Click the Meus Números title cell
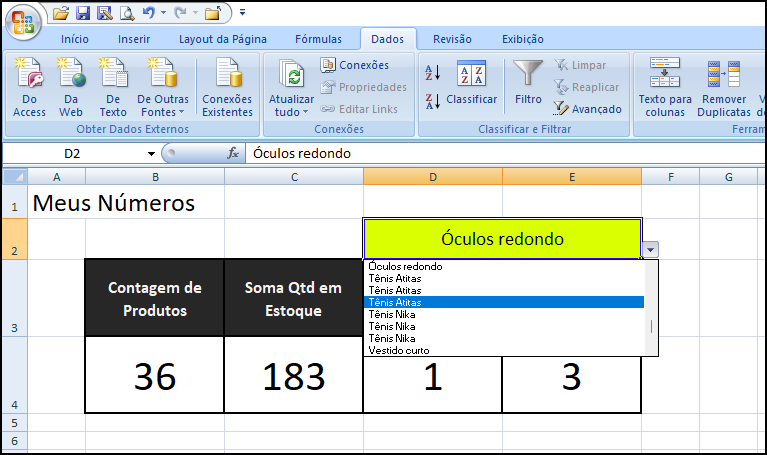767x455 pixels. coord(113,203)
